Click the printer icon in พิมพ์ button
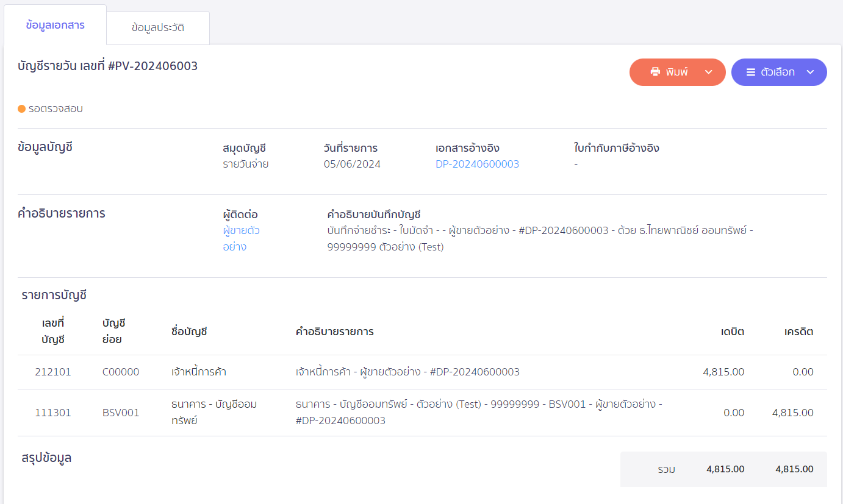This screenshot has width=843, height=504. (656, 72)
